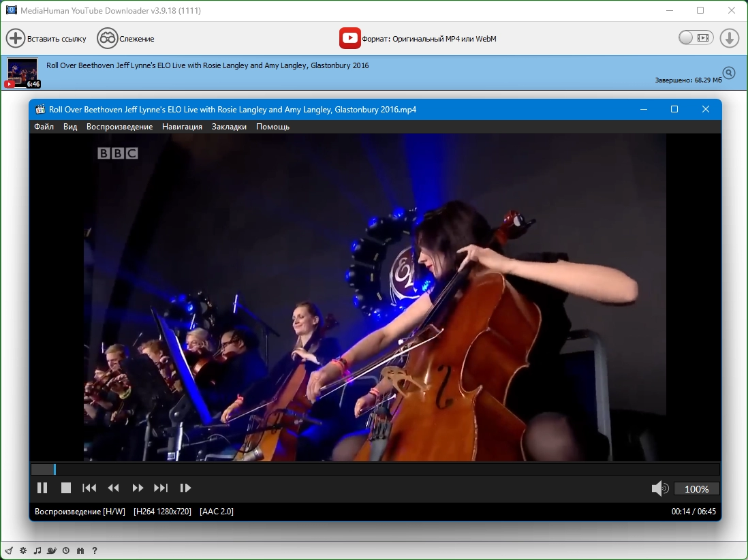Open the Закладки menu
Screen dimensions: 748x560
point(229,127)
